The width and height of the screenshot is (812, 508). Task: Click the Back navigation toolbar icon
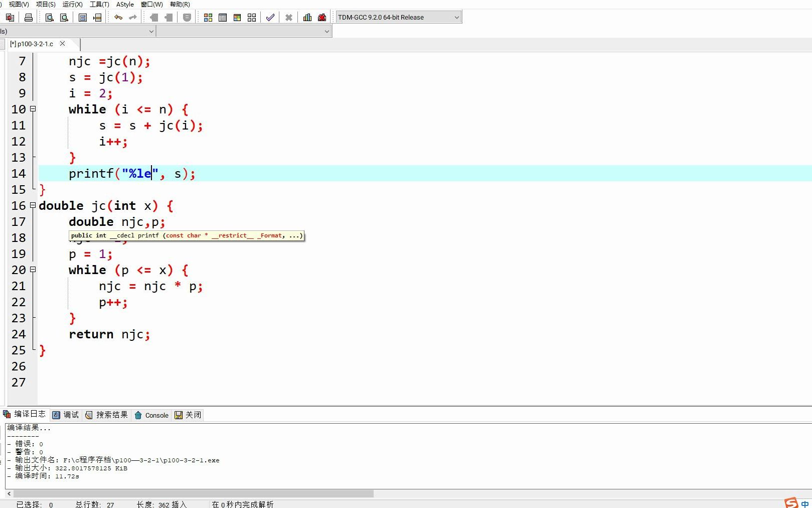coord(154,18)
